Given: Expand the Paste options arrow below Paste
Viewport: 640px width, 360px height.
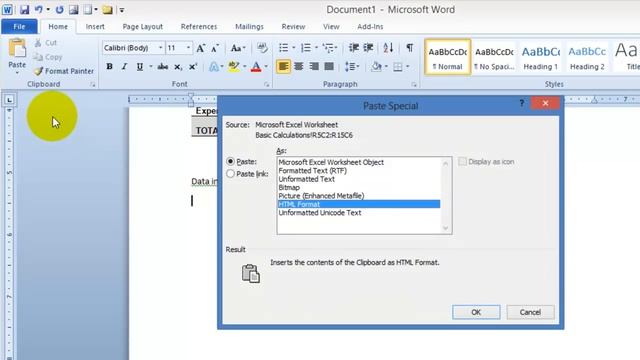Looking at the screenshot, I should 17,73.
